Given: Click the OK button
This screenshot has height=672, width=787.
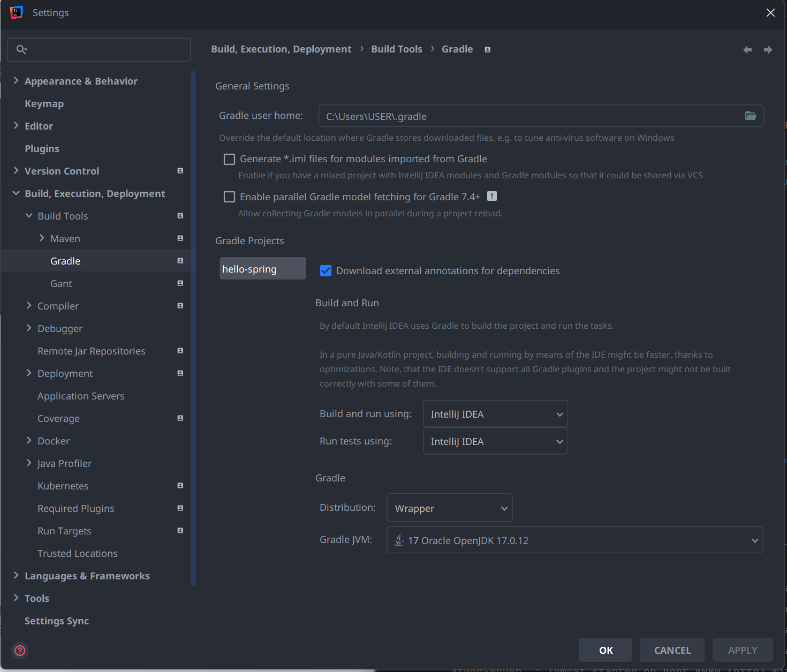Looking at the screenshot, I should (606, 650).
